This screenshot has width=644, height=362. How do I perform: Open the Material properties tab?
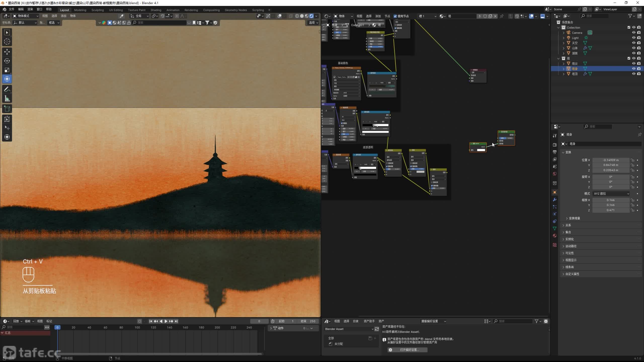pos(554,236)
